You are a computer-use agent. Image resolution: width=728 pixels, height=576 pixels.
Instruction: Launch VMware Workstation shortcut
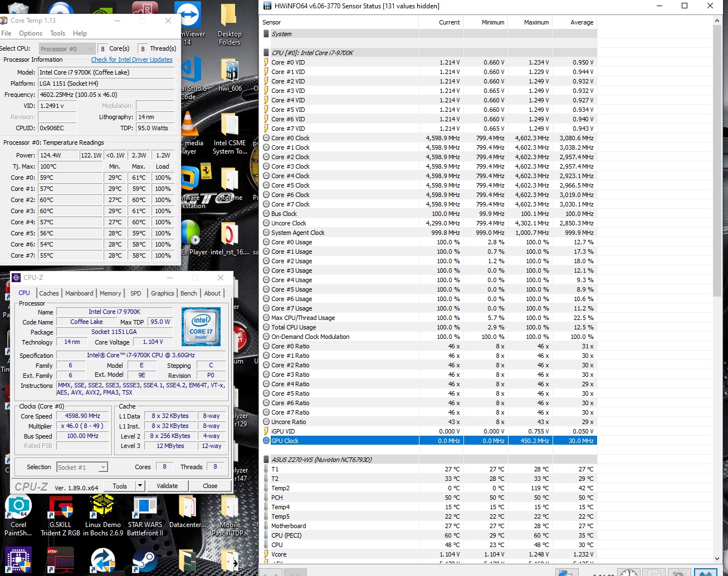tap(192, 187)
